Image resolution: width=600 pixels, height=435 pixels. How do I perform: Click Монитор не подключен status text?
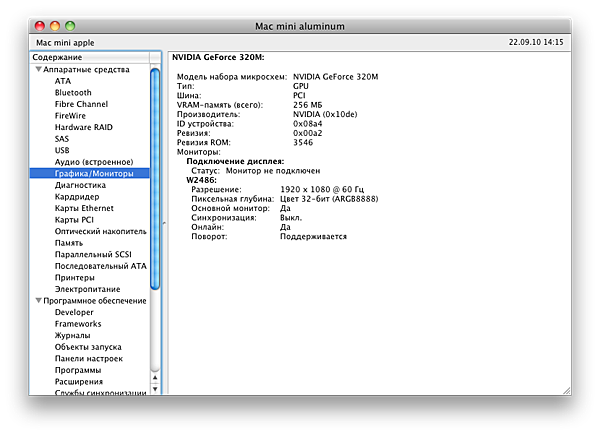(x=273, y=171)
